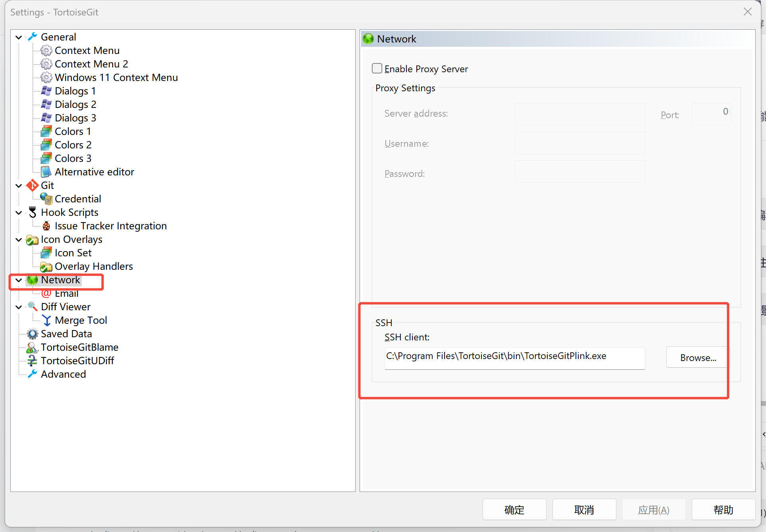
Task: Click the TortoiseGitBlame person icon
Action: (x=32, y=348)
